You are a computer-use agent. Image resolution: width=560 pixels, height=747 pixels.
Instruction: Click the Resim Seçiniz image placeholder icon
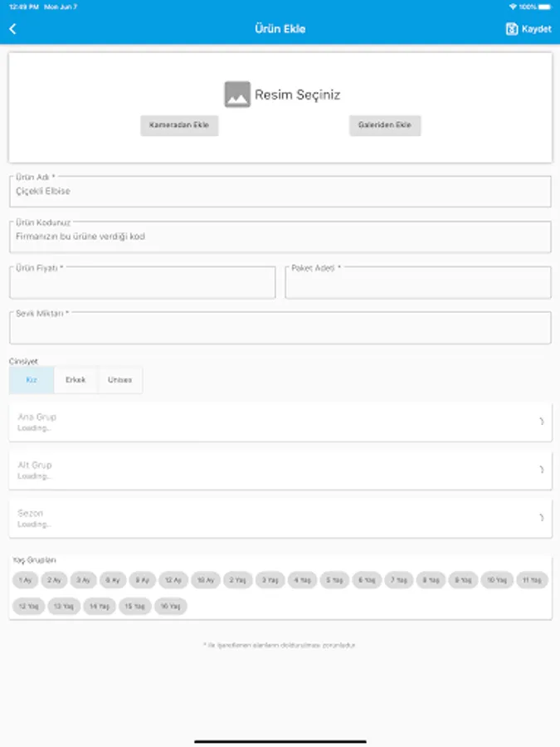pyautogui.click(x=237, y=95)
